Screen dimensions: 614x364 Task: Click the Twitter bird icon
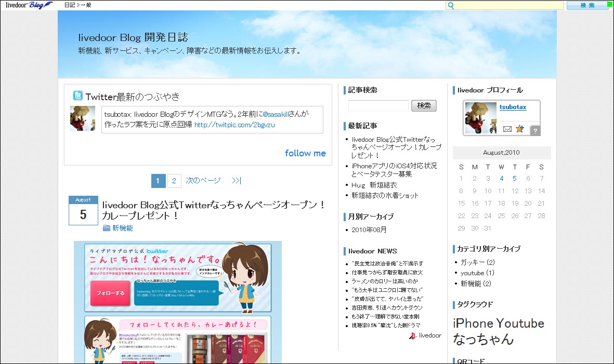coord(78,96)
